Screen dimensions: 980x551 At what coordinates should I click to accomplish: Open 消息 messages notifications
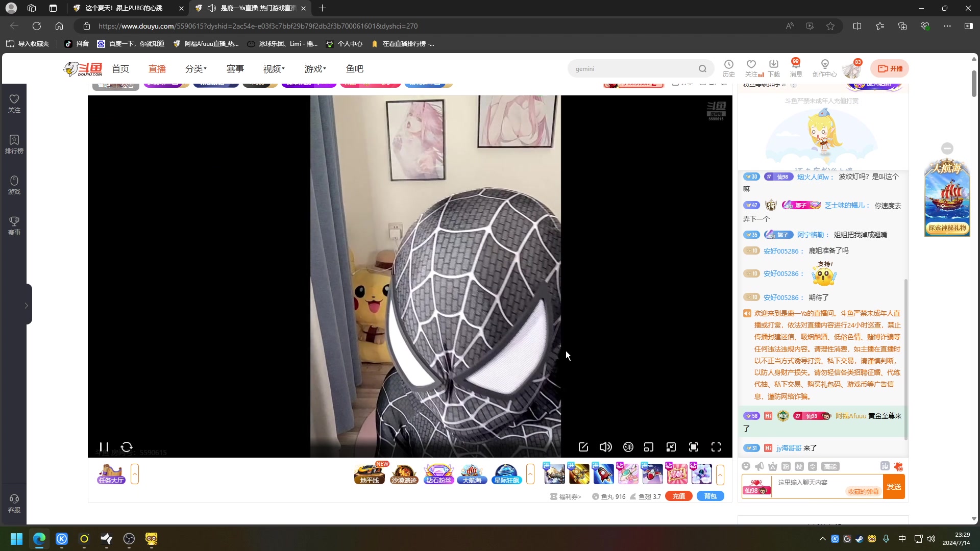796,68
